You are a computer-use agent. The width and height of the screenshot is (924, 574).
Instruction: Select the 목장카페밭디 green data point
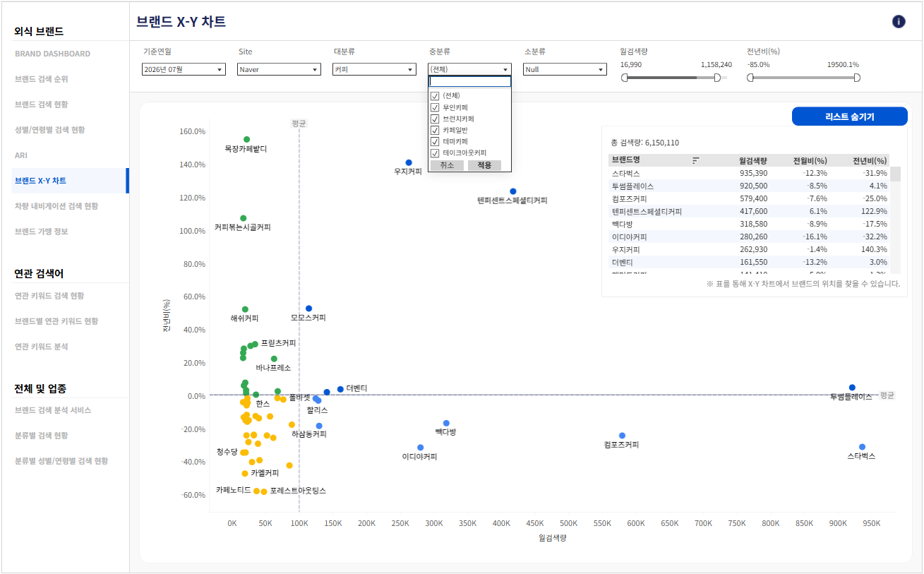[x=247, y=140]
